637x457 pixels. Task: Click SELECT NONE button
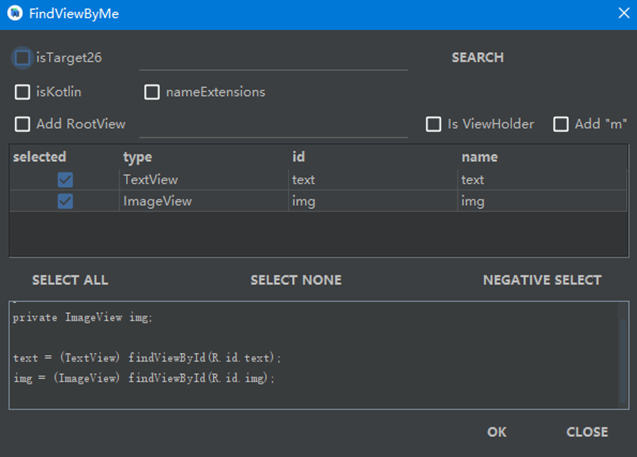(x=296, y=280)
